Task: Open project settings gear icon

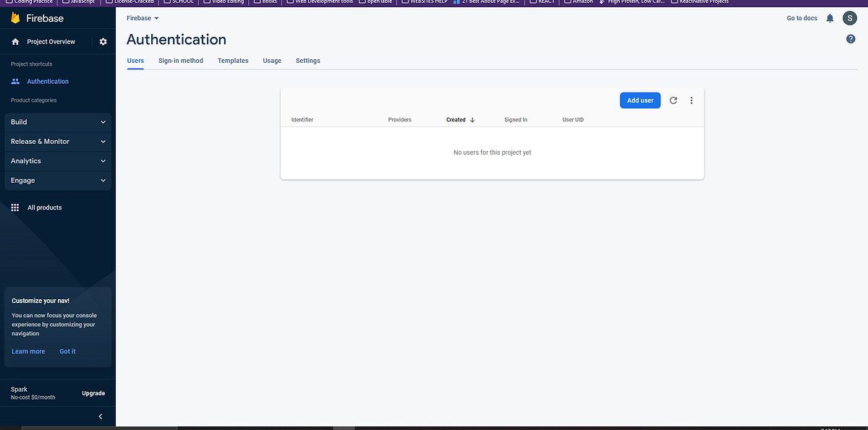Action: [x=103, y=42]
